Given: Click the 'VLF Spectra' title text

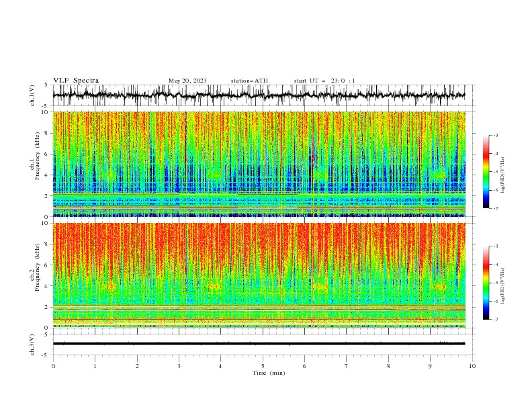Looking at the screenshot, I should pos(76,81).
